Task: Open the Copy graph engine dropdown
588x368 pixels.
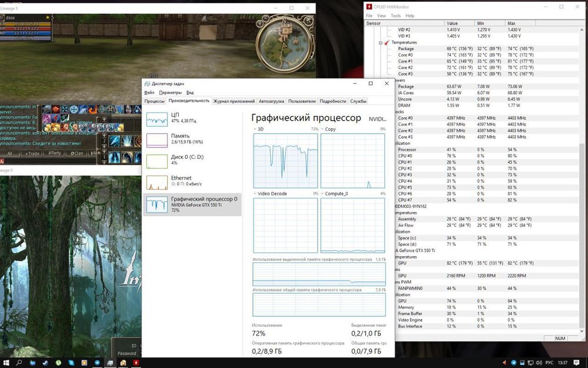Action: click(x=322, y=129)
